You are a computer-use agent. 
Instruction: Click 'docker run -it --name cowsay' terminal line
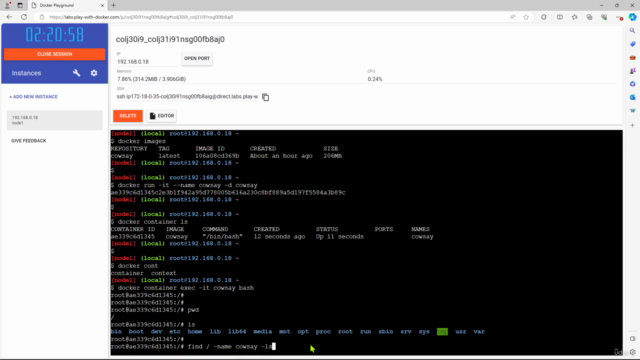pos(184,185)
